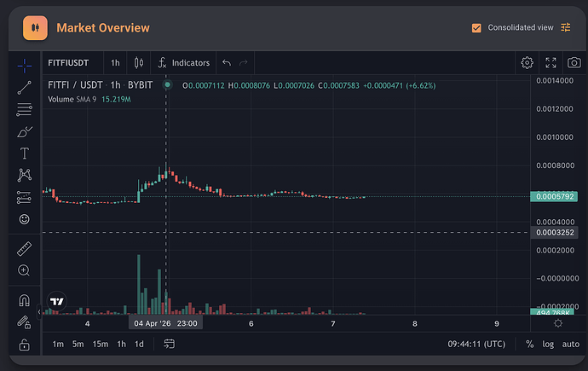Click the FITFI / USDT chart legend title
Screen dimensions: 588x371
click(x=100, y=85)
